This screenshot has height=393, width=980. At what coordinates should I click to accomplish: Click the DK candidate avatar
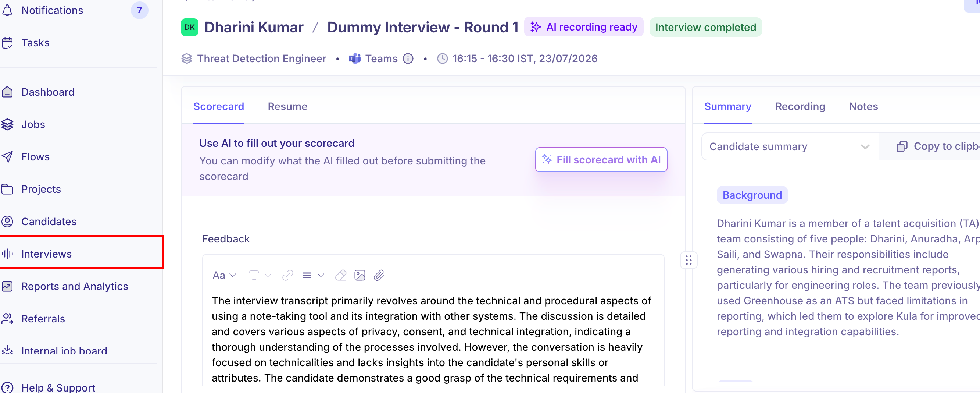pos(189,28)
